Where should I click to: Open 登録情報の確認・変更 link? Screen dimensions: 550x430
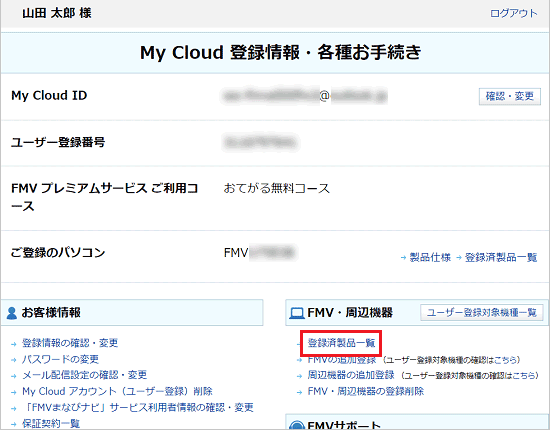click(x=70, y=343)
